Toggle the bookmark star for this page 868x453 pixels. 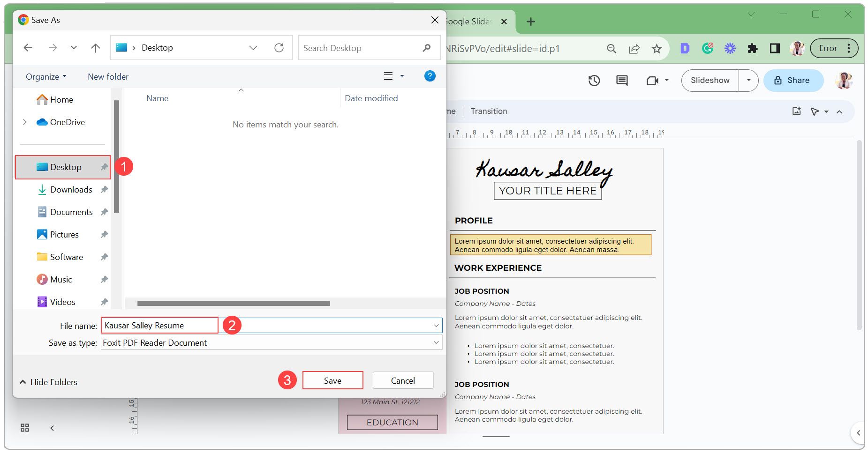pos(657,48)
